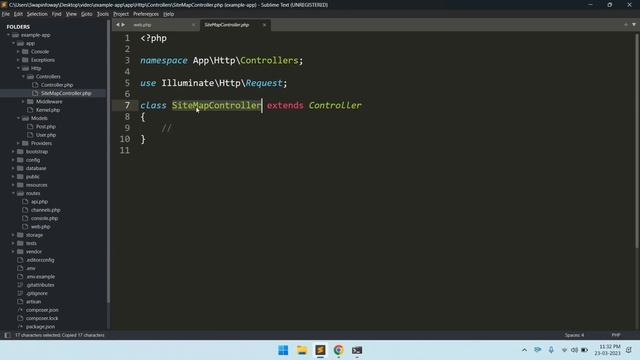Open User.php in the sidebar
This screenshot has width=640, height=360.
(x=46, y=135)
